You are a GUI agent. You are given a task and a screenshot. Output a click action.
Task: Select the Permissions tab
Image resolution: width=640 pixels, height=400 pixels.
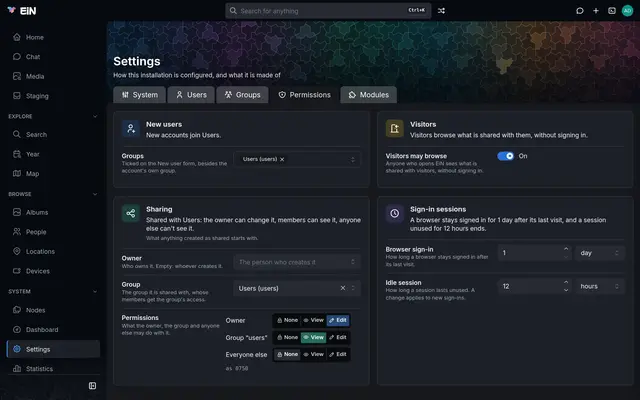click(304, 95)
